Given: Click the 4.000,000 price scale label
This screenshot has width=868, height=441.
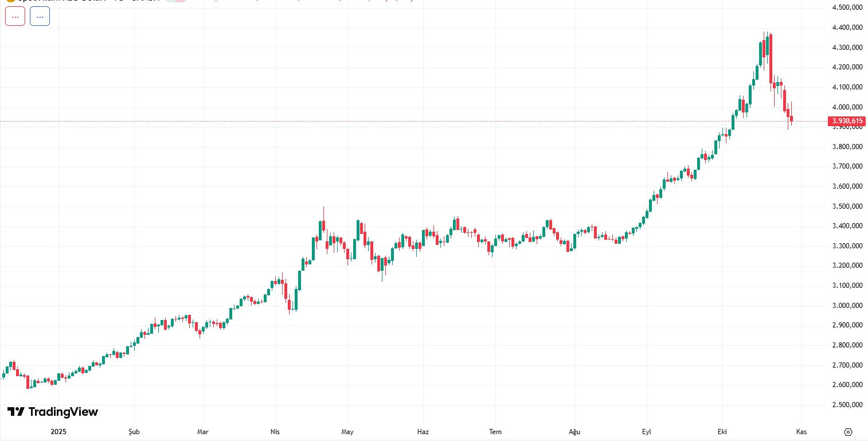Looking at the screenshot, I should tap(847, 107).
